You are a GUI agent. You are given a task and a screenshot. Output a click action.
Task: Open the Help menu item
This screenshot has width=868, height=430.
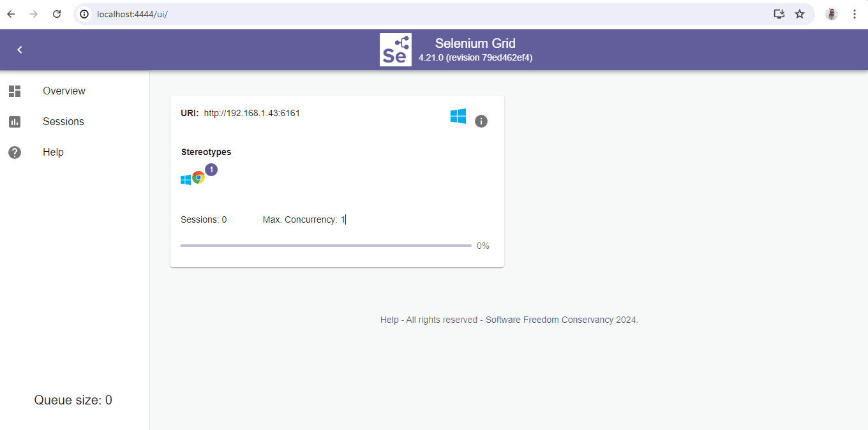pos(53,152)
